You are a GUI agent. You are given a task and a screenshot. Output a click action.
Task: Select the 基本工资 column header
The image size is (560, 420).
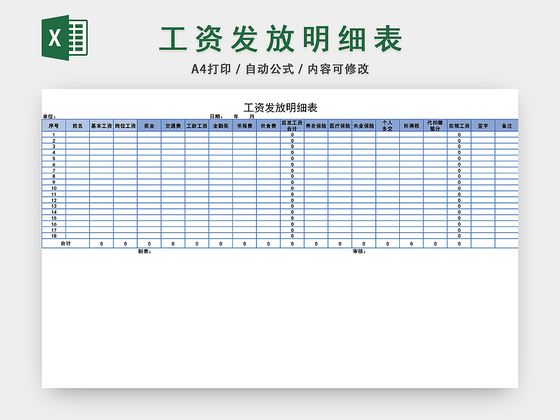pyautogui.click(x=101, y=126)
